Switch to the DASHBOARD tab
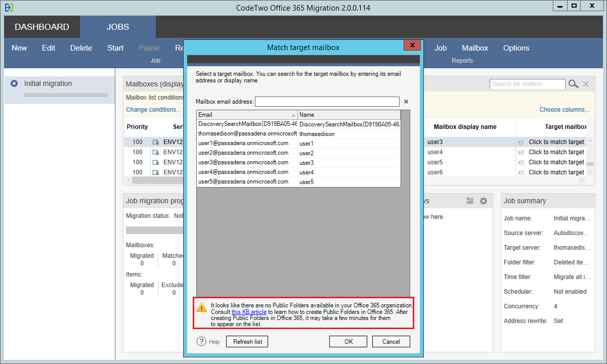607x364 pixels. [41, 26]
